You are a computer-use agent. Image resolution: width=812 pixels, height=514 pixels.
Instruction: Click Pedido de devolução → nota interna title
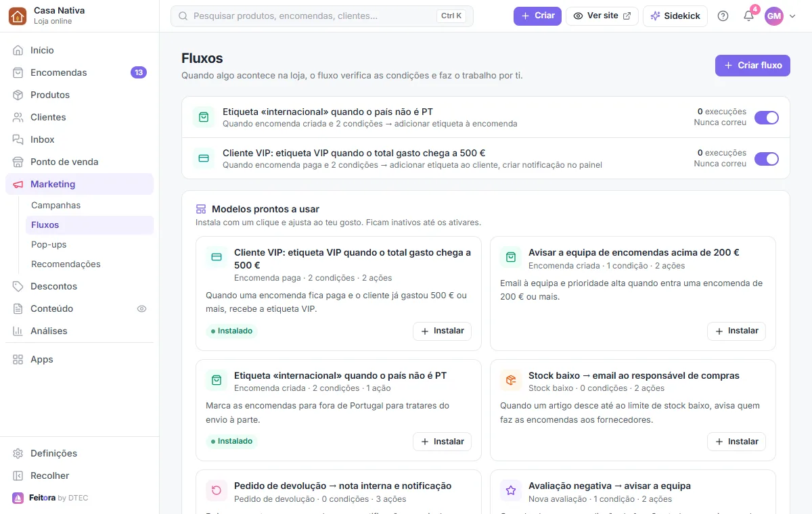(342, 486)
